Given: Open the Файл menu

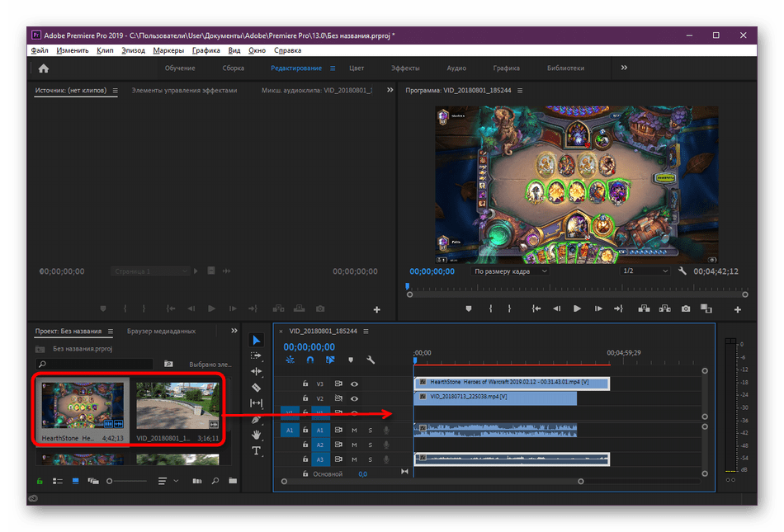Looking at the screenshot, I should pos(40,50).
